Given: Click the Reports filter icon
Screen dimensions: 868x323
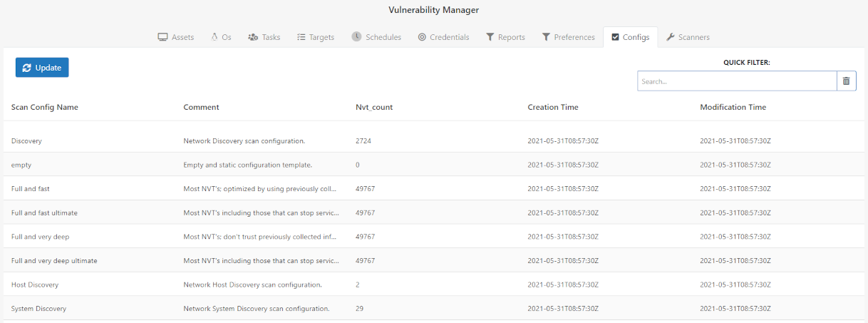Looking at the screenshot, I should coord(490,37).
